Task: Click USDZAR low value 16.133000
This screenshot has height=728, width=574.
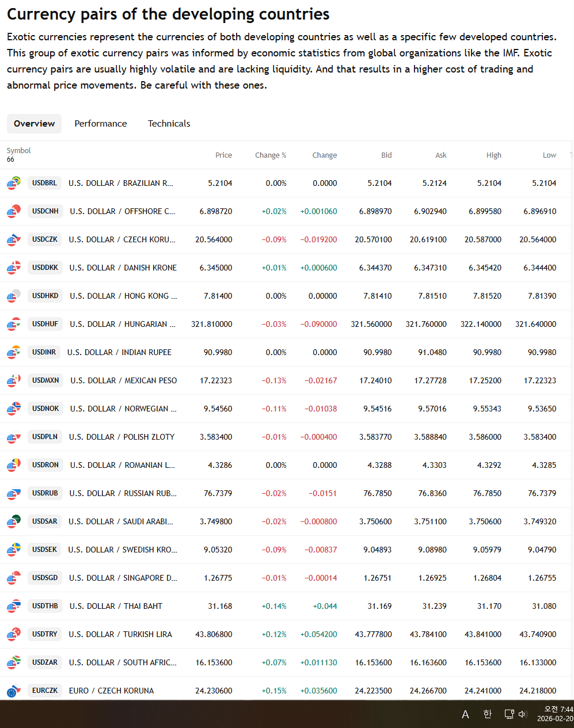Action: (538, 662)
